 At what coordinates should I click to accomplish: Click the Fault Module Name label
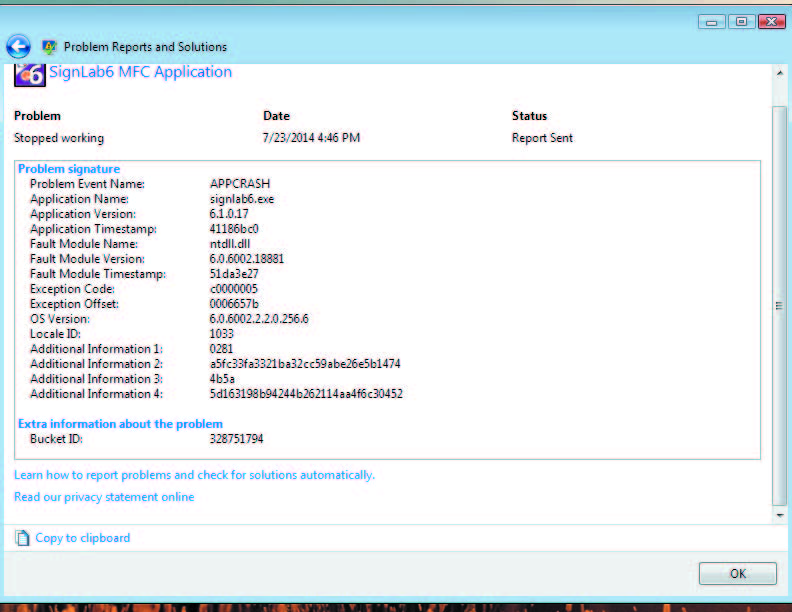[84, 244]
